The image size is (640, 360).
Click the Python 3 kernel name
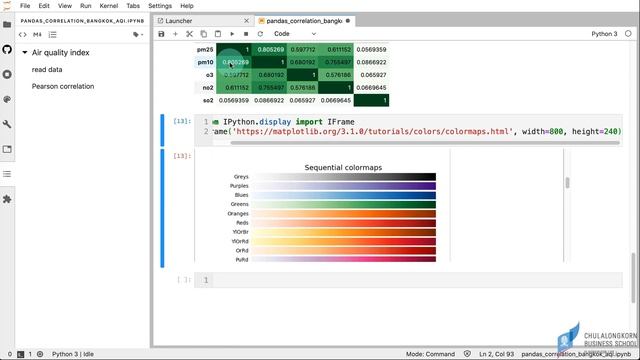click(604, 34)
